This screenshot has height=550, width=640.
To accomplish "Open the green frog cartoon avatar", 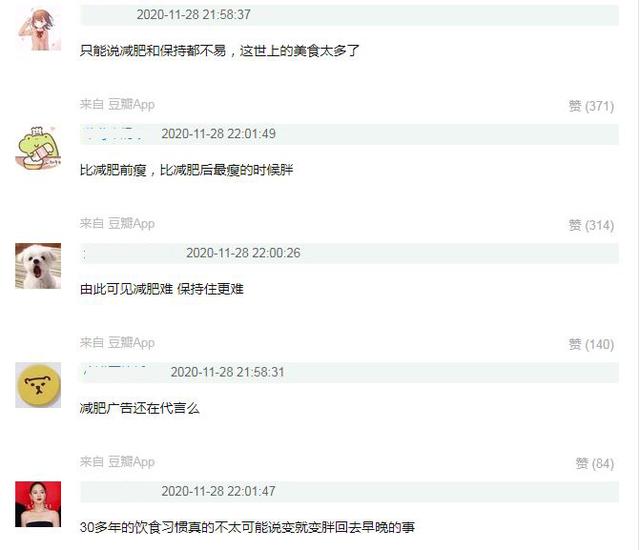I will 38,148.
